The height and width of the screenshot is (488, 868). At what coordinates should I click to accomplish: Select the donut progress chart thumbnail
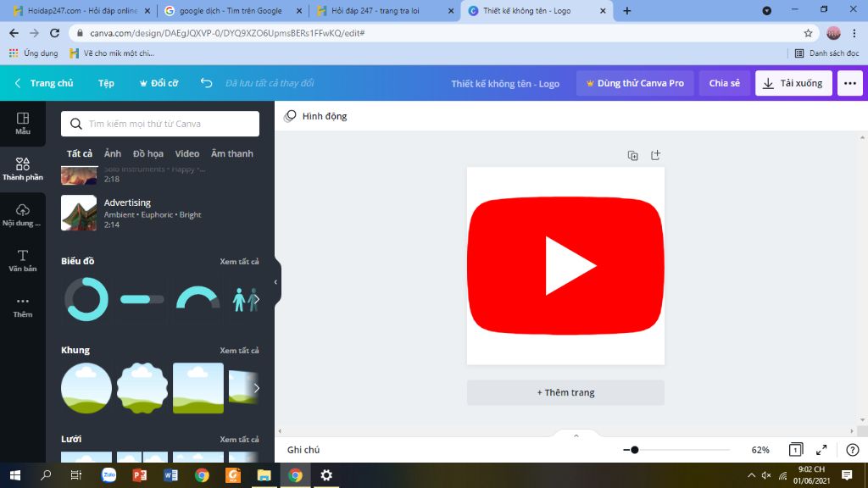(86, 299)
